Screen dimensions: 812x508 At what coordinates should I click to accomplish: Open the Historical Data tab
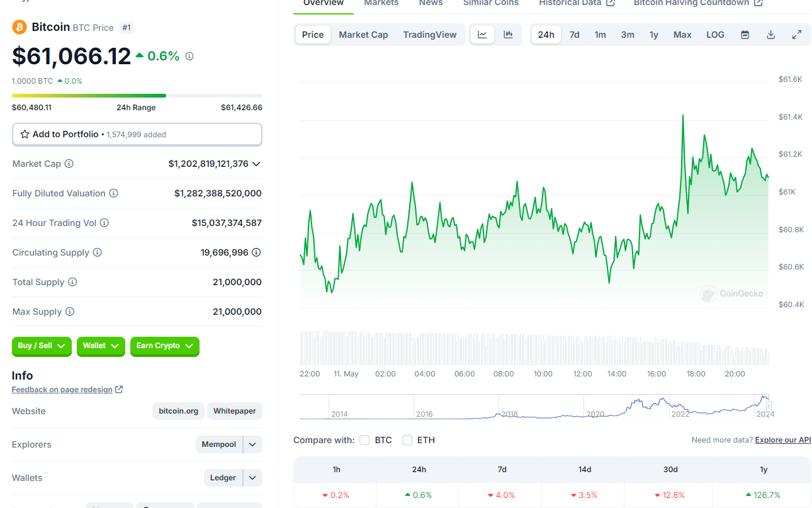point(577,4)
